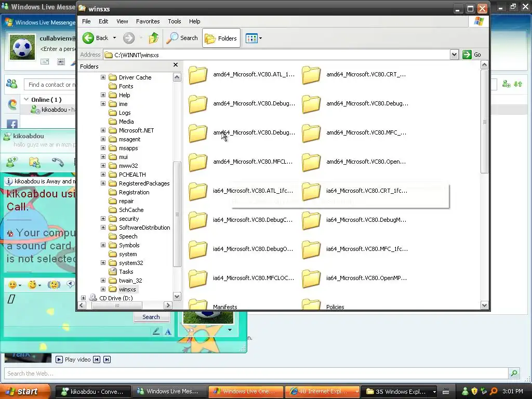Select the amd64_Microsoft.VC80.ATL folder icon
Viewport: 532px width, 399px height.
point(198,75)
